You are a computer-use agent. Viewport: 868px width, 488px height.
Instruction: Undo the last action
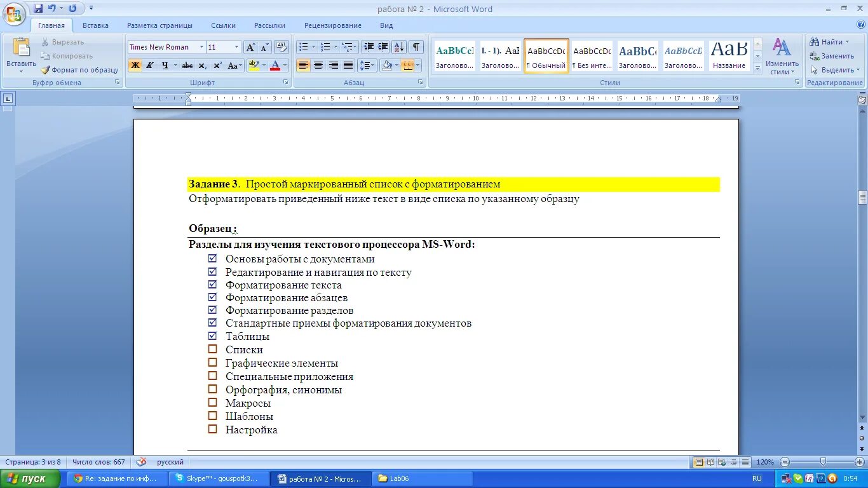[x=51, y=8]
